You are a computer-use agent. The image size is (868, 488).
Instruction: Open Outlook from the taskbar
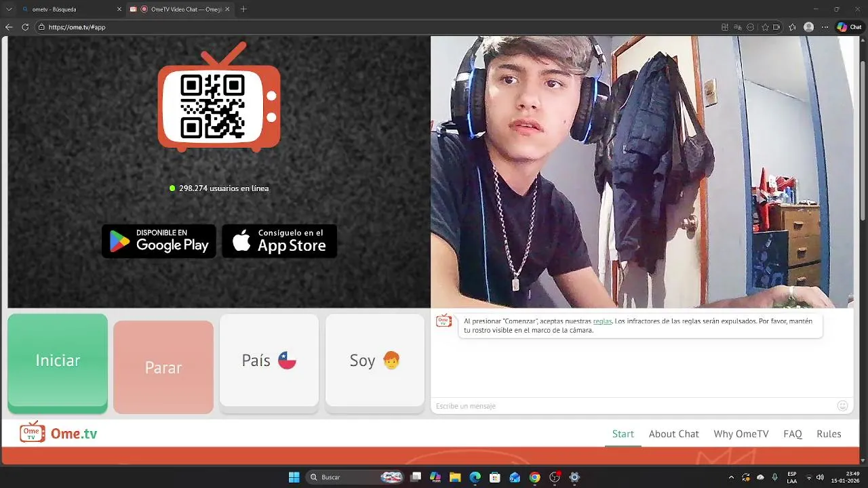click(514, 477)
